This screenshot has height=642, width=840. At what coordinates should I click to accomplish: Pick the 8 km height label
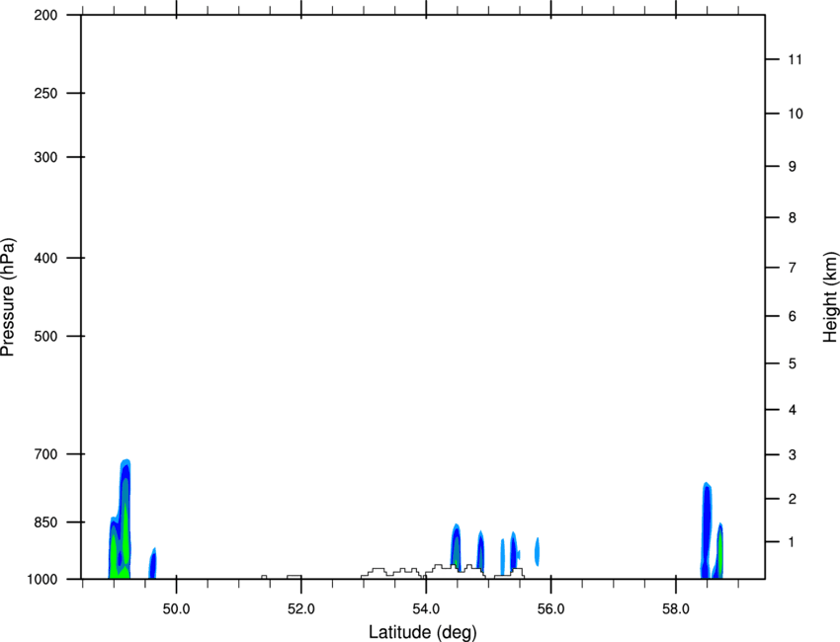[793, 218]
